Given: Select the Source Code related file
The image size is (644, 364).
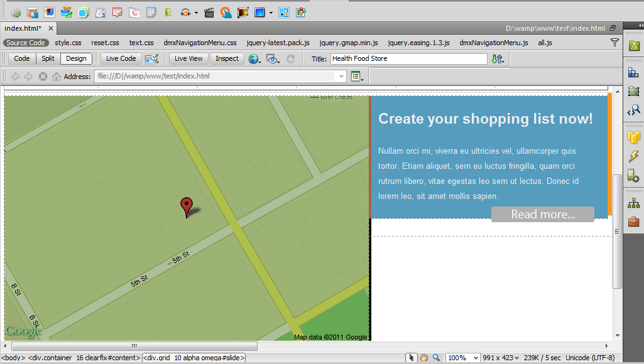Looking at the screenshot, I should pyautogui.click(x=26, y=43).
